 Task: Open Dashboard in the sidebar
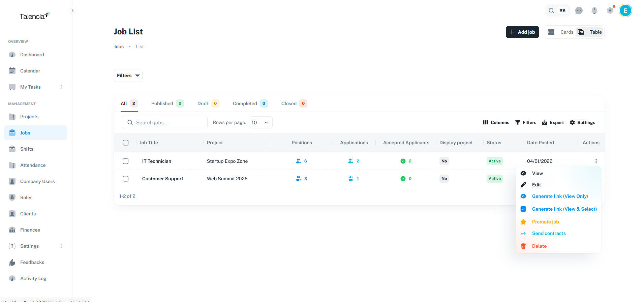tap(35, 55)
